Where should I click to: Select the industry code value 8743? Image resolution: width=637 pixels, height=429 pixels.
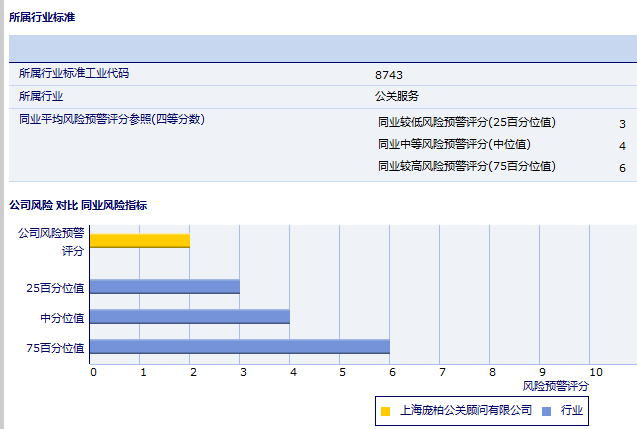[x=389, y=75]
